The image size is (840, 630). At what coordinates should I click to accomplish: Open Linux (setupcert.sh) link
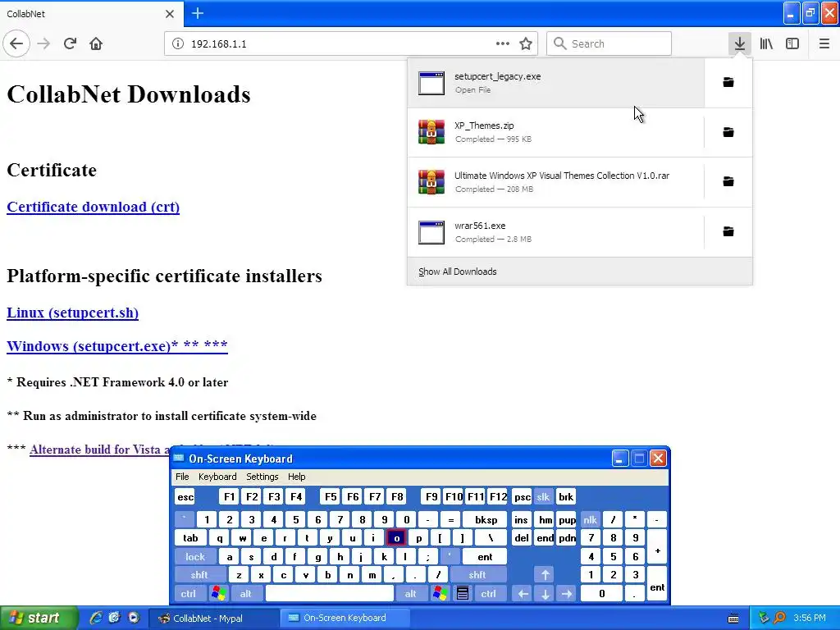(x=72, y=313)
